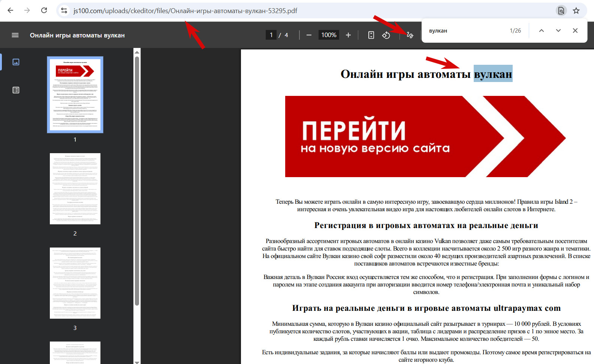594x364 pixels.
Task: Show thumbnails view in sidebar
Action: [x=16, y=62]
